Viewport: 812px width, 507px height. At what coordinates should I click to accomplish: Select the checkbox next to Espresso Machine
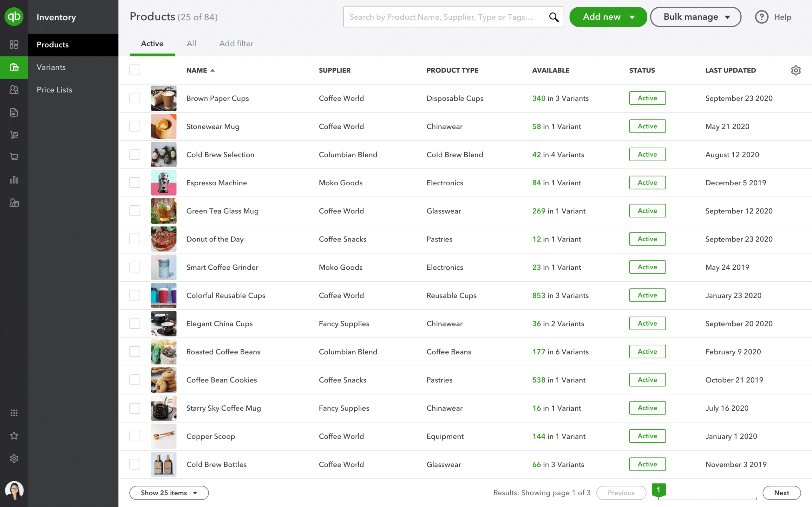[134, 183]
